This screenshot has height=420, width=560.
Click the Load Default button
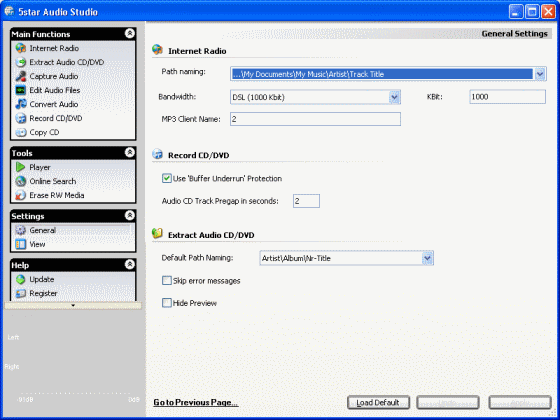pyautogui.click(x=378, y=402)
